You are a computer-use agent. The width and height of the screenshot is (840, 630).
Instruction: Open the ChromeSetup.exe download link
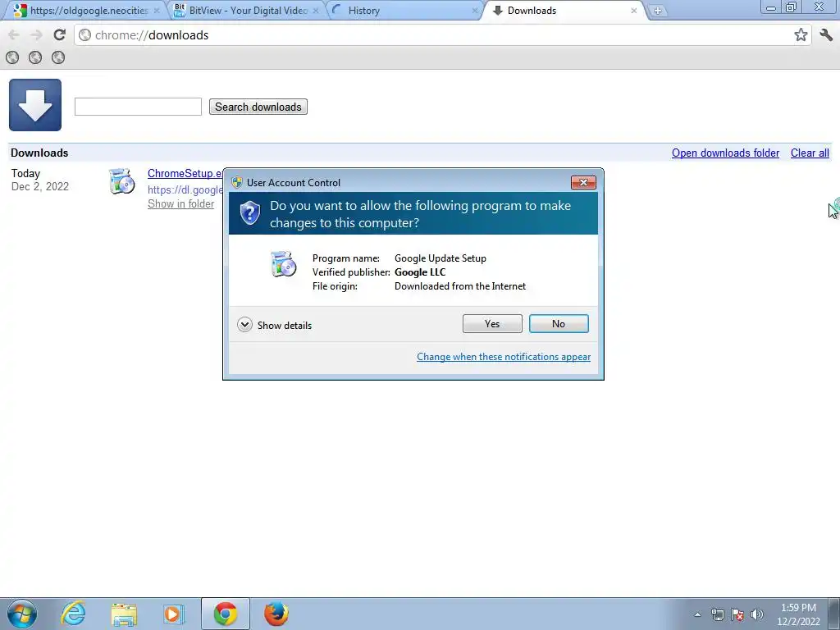pyautogui.click(x=185, y=174)
